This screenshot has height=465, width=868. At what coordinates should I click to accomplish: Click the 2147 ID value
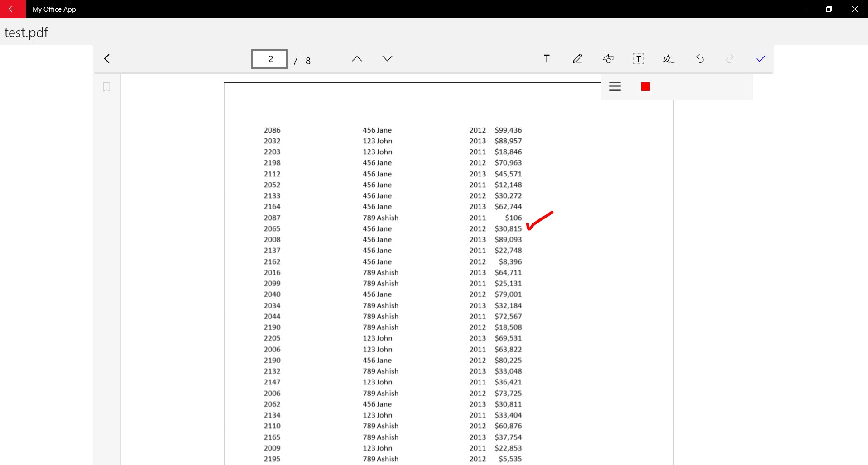click(272, 382)
